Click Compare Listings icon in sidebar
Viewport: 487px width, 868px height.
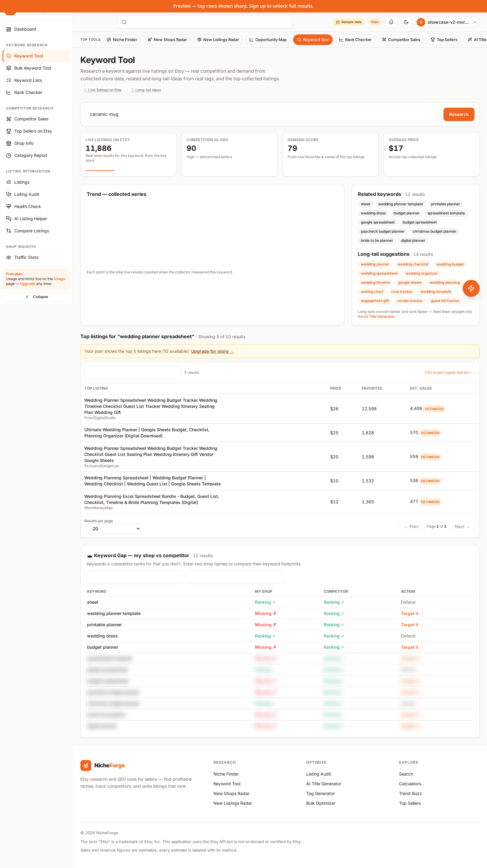[9, 231]
